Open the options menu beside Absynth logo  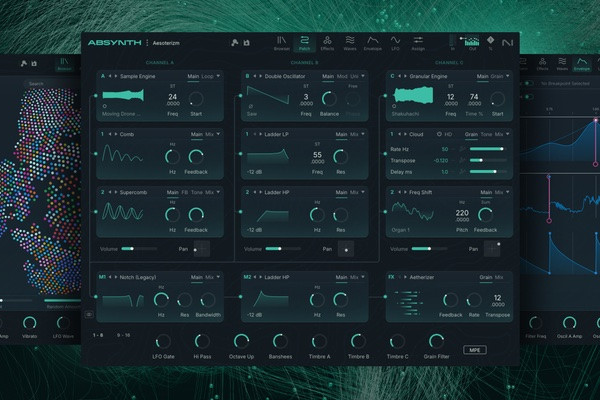[147, 43]
